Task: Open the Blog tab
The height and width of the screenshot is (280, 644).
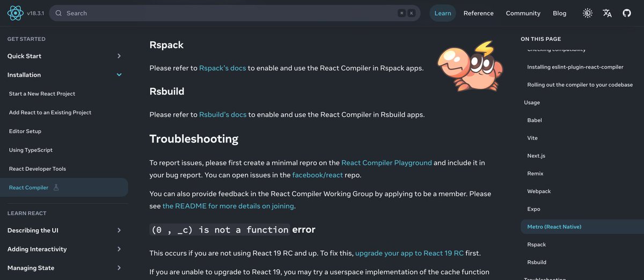Action: click(x=560, y=13)
